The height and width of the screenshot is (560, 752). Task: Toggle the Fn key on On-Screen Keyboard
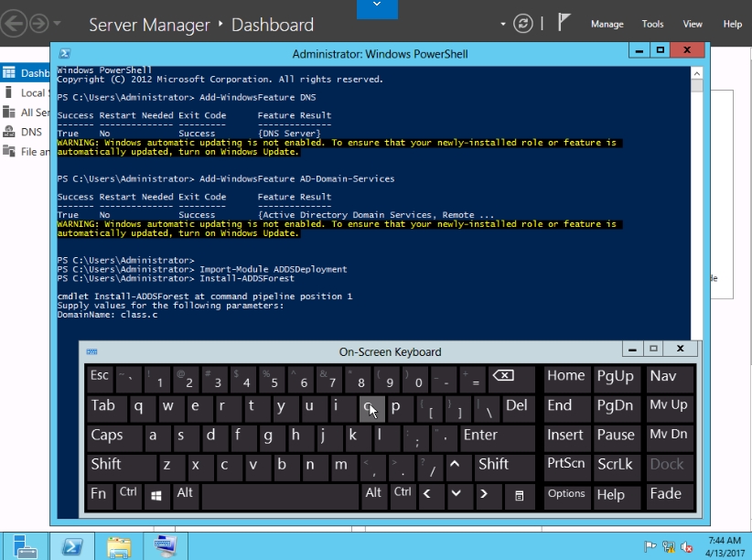point(99,494)
